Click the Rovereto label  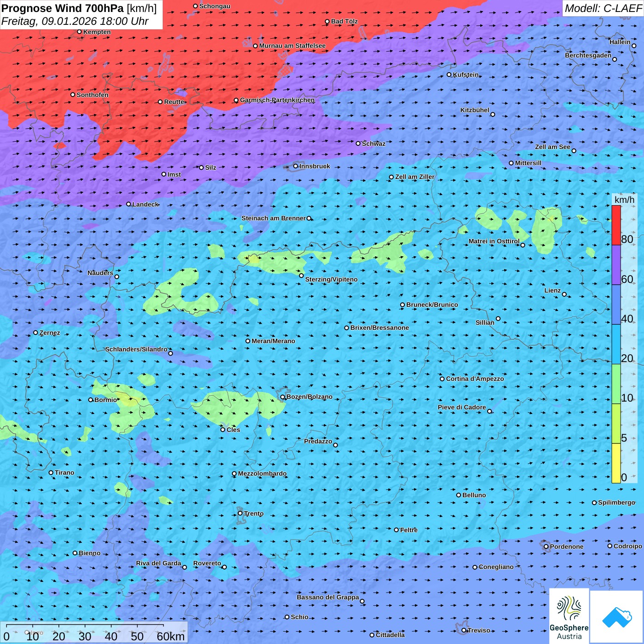pos(207,563)
